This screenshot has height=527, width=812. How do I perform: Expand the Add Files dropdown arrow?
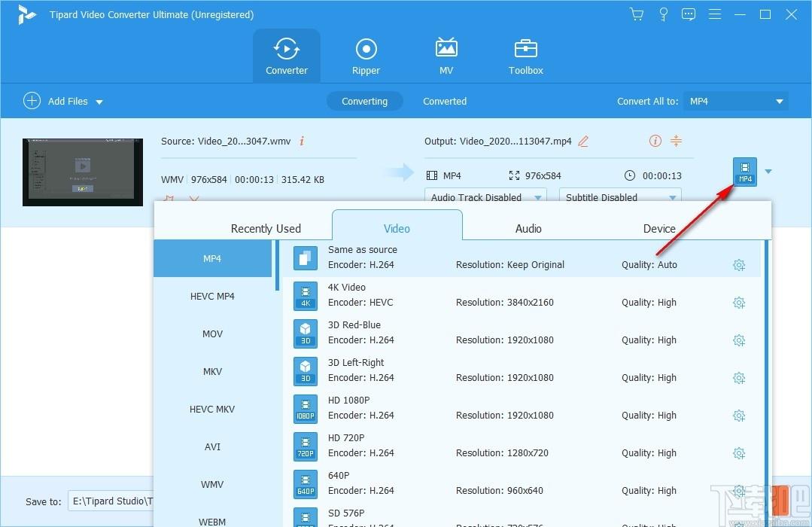click(99, 102)
